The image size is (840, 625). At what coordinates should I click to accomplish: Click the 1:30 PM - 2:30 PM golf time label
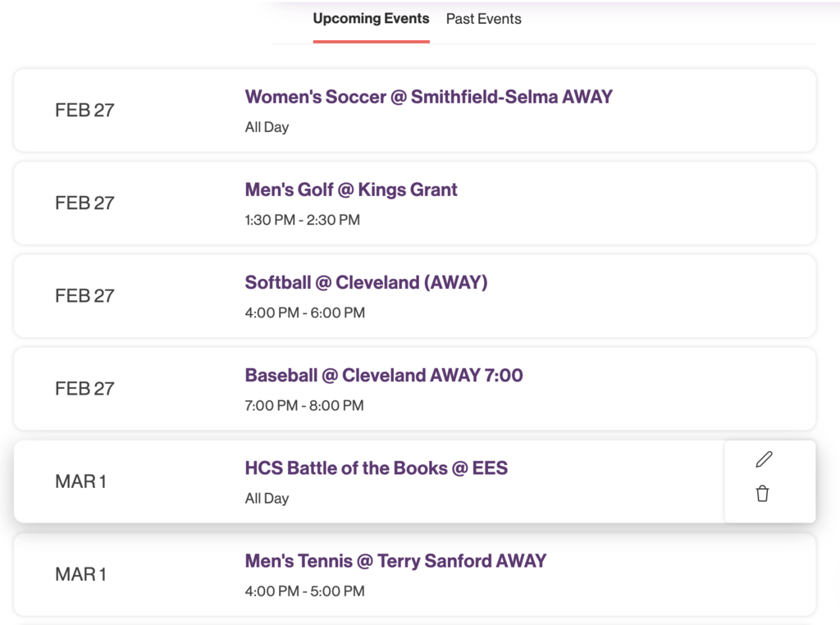(x=303, y=220)
